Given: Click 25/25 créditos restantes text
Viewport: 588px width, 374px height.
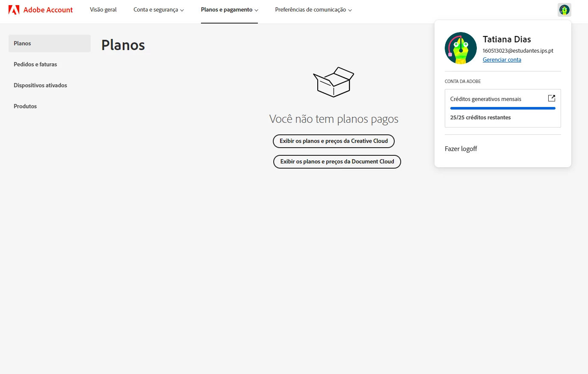Looking at the screenshot, I should pyautogui.click(x=480, y=117).
